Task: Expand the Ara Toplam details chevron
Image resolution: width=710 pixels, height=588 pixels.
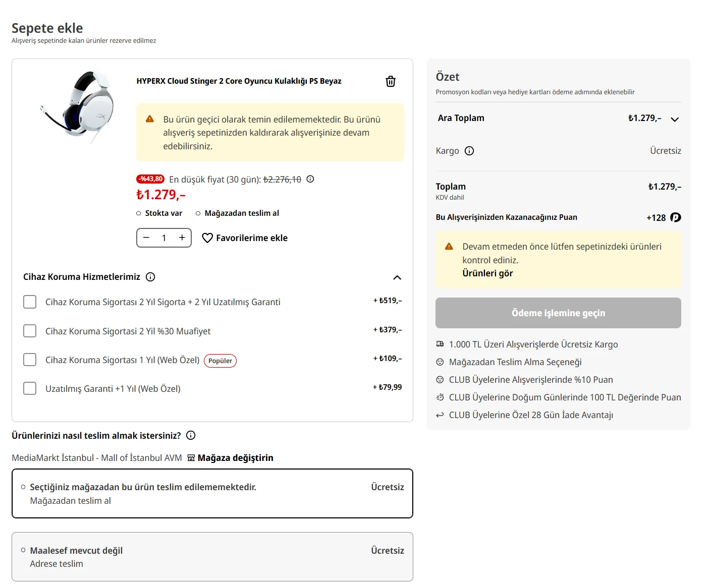Action: (675, 120)
